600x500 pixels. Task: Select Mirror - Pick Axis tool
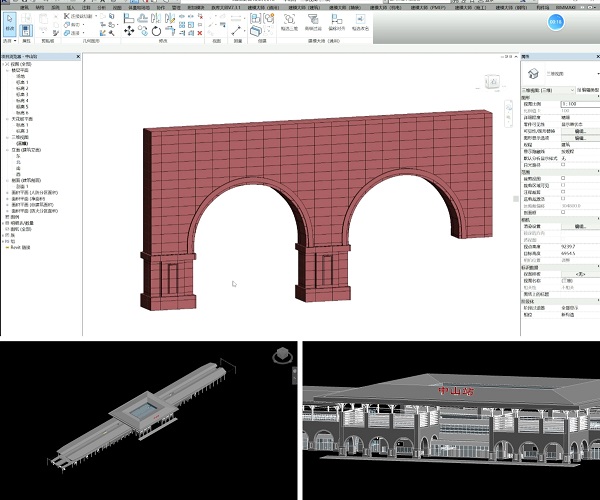156,18
